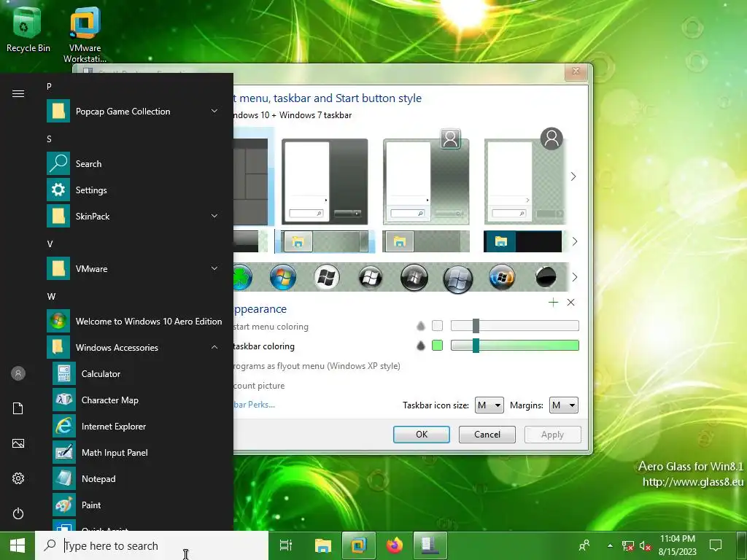Open the Taskbar icon size dropdown
The height and width of the screenshot is (560, 747).
pyautogui.click(x=489, y=405)
